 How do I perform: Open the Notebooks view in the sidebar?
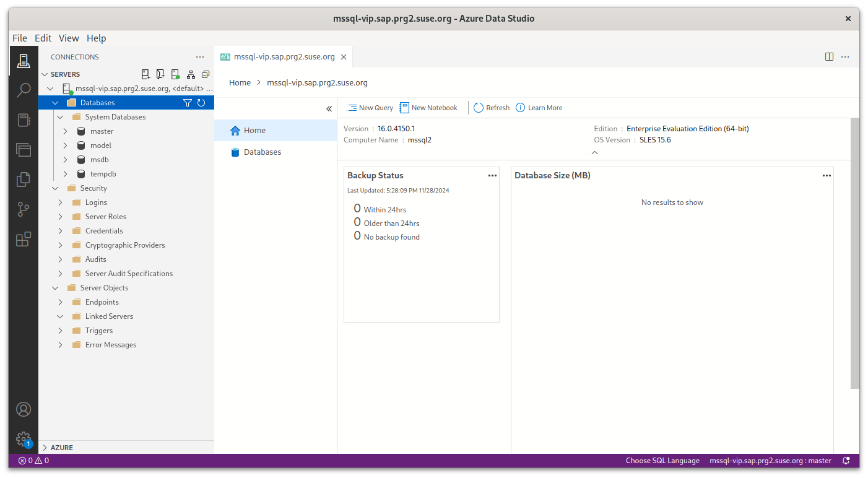24,120
